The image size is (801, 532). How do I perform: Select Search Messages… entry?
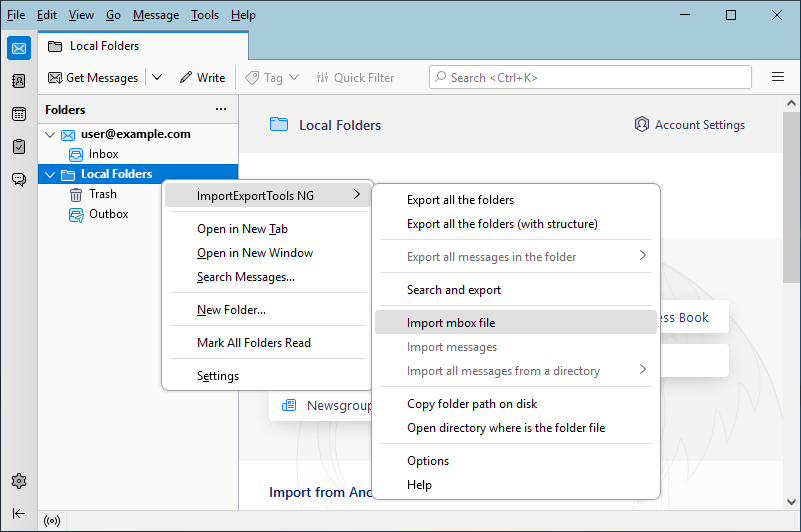(x=268, y=276)
